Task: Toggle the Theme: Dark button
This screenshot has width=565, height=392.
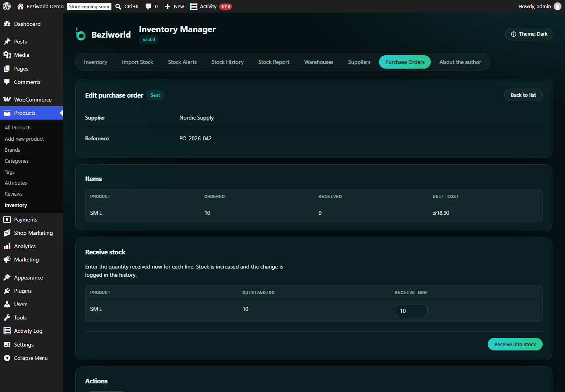Action: click(x=529, y=34)
